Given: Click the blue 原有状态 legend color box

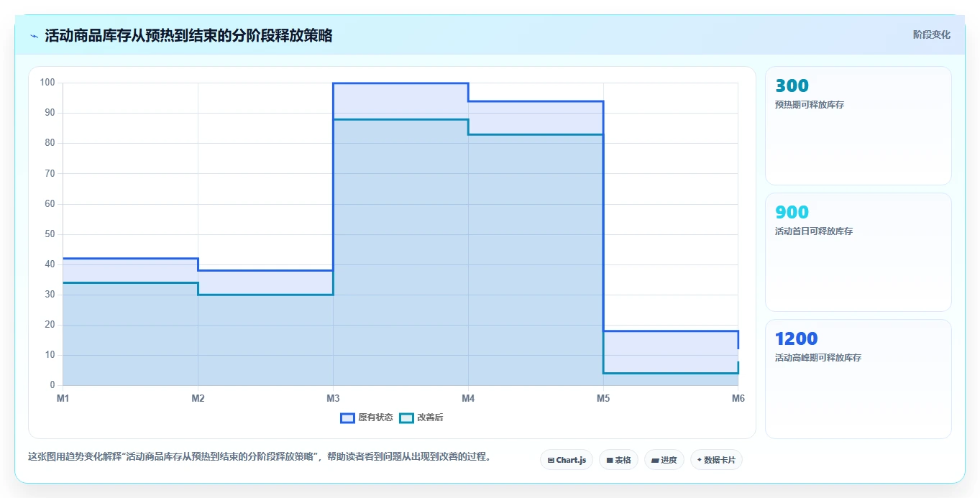Looking at the screenshot, I should click(347, 418).
